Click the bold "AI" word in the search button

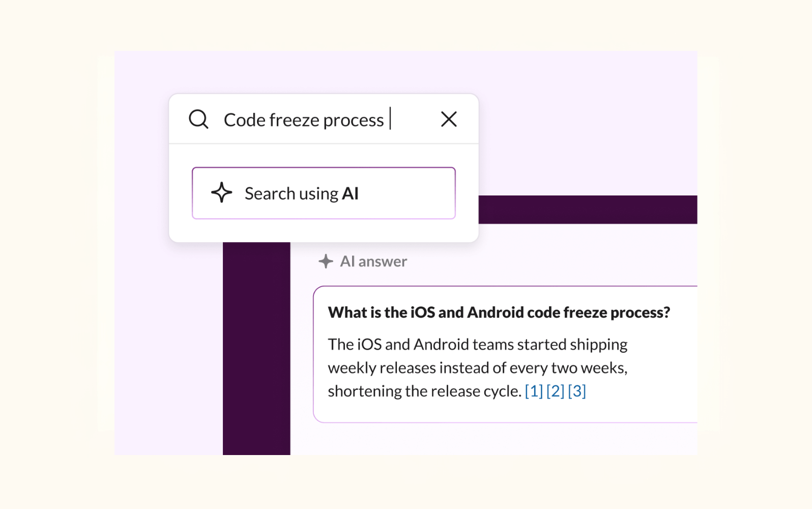click(351, 193)
